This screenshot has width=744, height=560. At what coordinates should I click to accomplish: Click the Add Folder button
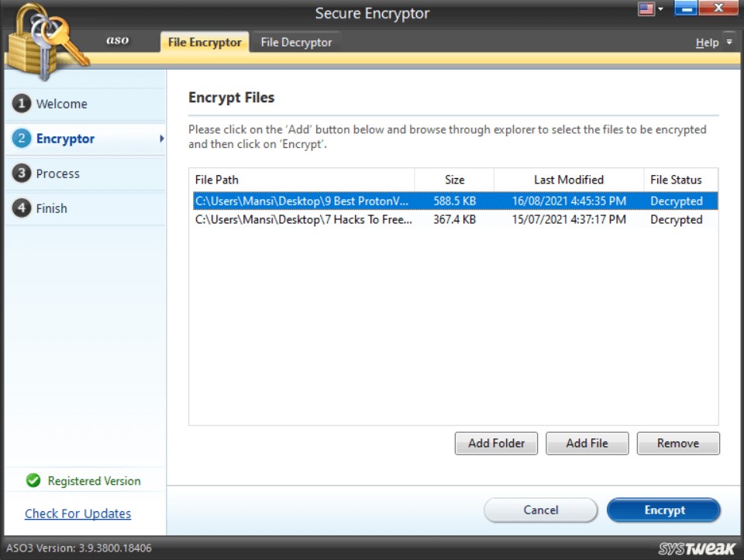point(496,443)
